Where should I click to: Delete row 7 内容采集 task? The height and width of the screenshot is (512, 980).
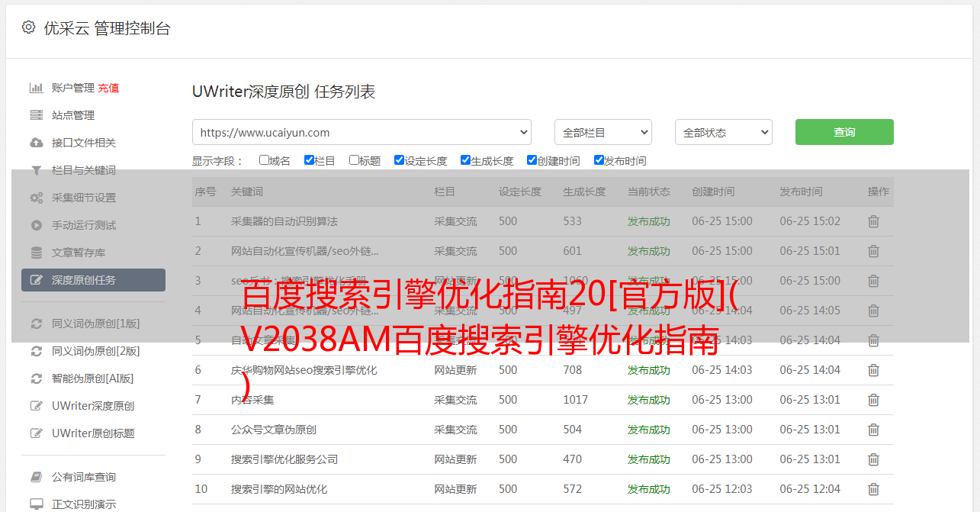[873, 400]
